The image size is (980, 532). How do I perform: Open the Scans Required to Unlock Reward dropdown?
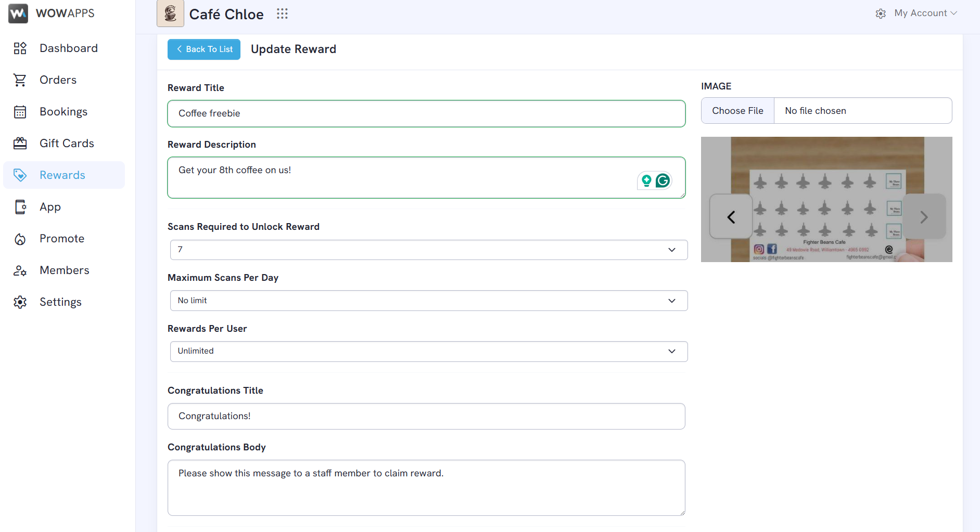tap(429, 250)
